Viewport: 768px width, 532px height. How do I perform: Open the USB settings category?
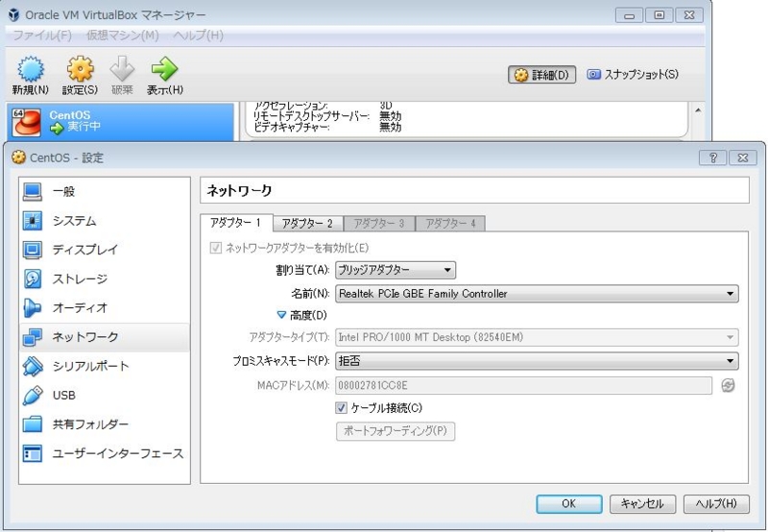click(104, 395)
